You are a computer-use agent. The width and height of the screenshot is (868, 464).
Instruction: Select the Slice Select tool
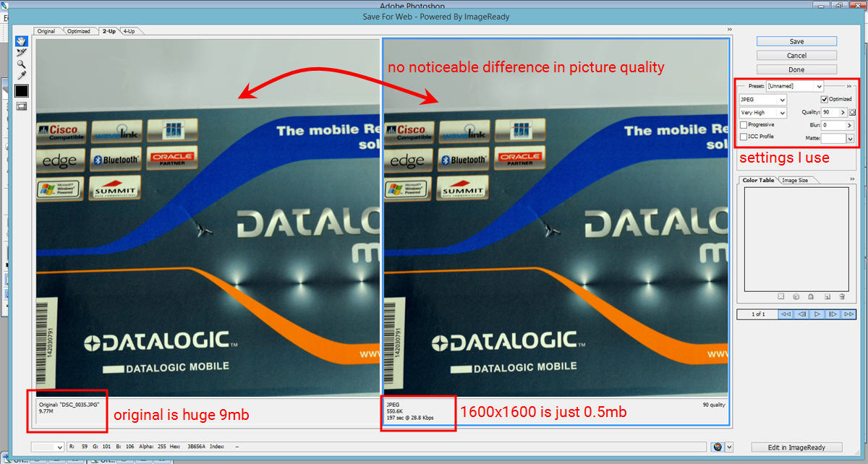(x=21, y=52)
